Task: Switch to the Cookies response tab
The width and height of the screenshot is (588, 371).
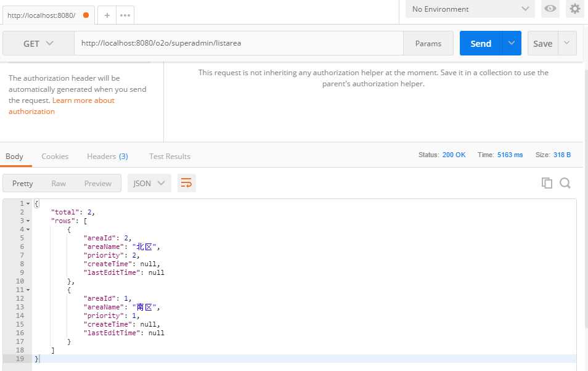Action: tap(55, 157)
